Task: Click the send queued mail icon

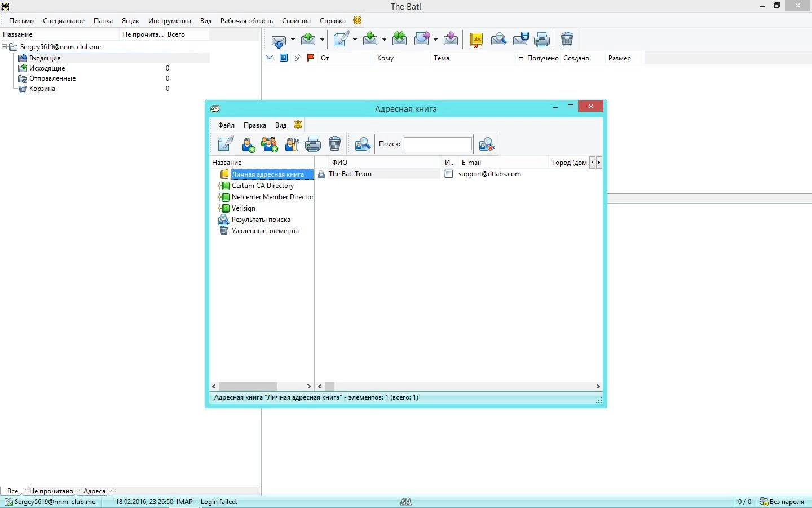Action: 308,40
